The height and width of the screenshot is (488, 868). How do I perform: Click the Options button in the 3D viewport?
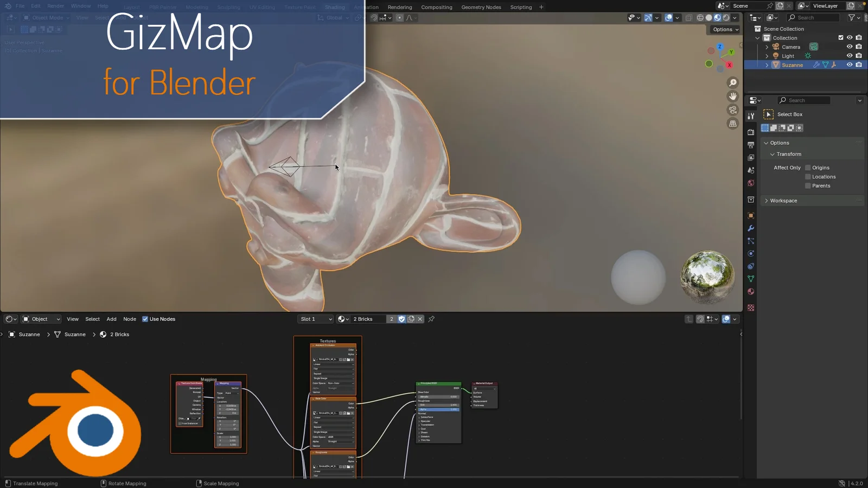724,29
